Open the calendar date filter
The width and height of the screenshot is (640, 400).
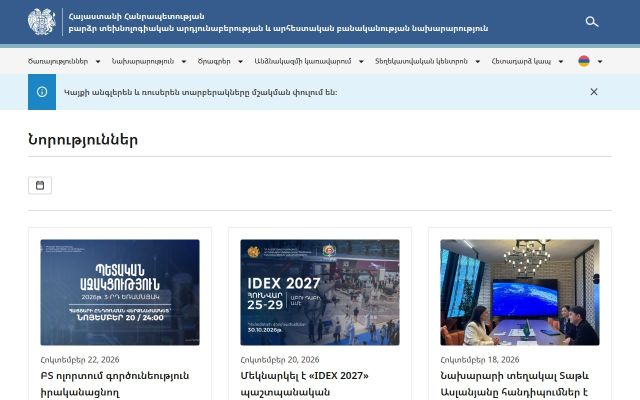point(40,185)
